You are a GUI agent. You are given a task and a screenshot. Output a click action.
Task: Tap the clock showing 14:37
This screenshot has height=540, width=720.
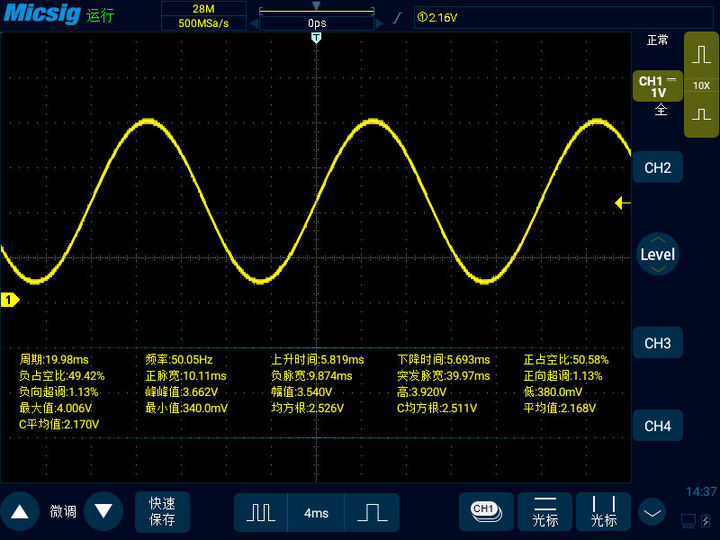[x=701, y=491]
